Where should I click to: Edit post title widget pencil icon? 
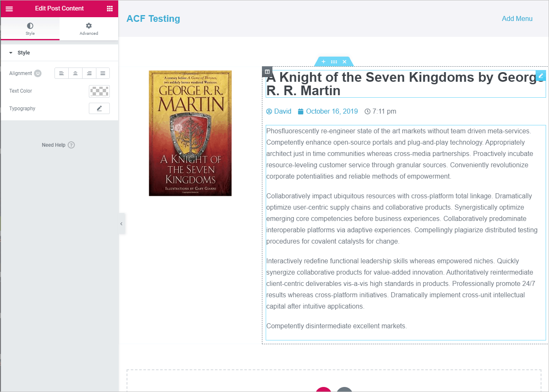[541, 76]
